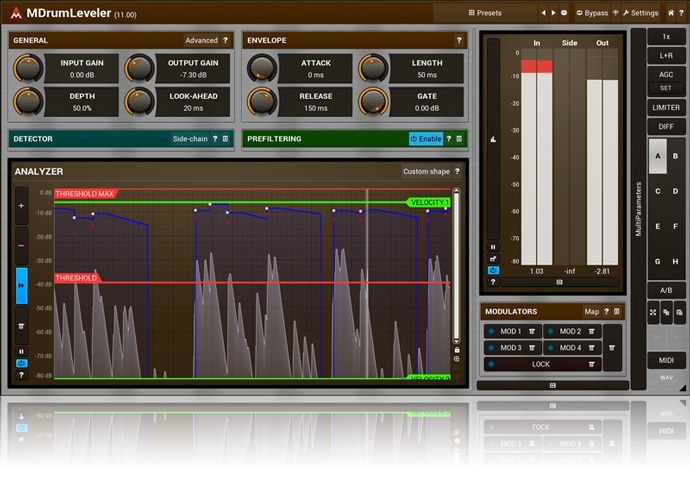The width and height of the screenshot is (690, 478).
Task: Click the randomize icon below A/B
Action: [x=653, y=313]
